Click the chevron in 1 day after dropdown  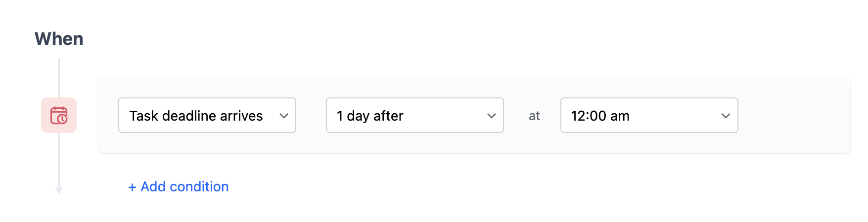pyautogui.click(x=492, y=116)
